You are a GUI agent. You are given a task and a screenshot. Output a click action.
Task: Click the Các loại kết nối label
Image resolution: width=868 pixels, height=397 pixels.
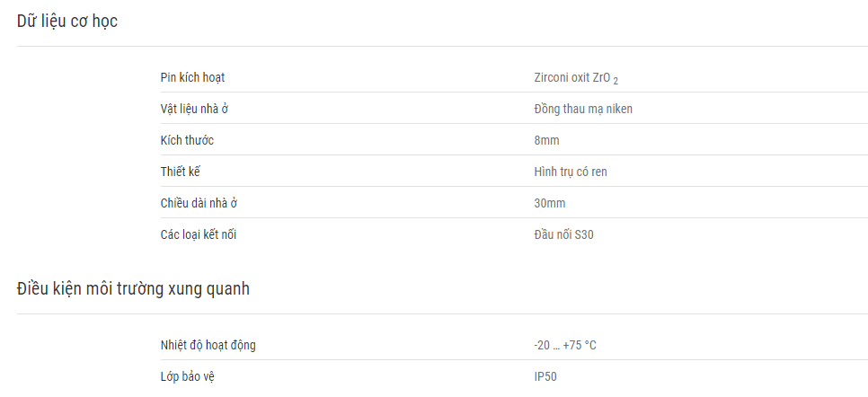coord(199,234)
